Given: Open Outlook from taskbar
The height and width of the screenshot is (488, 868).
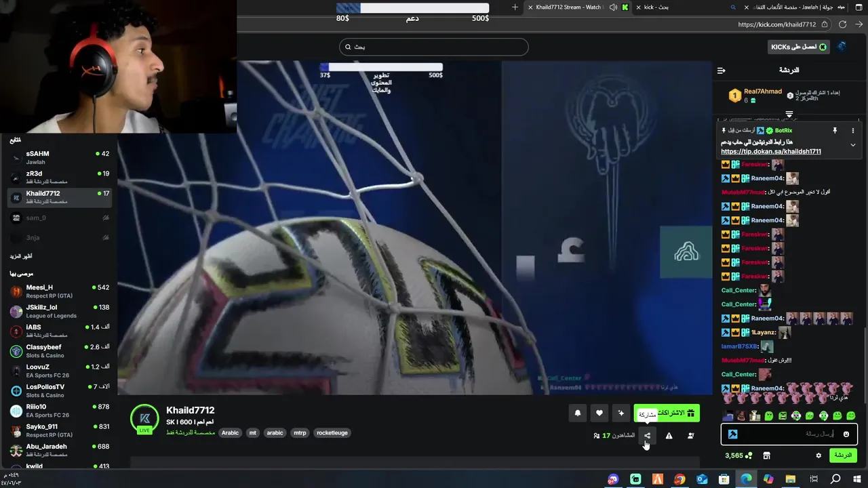Looking at the screenshot, I should pos(702,479).
